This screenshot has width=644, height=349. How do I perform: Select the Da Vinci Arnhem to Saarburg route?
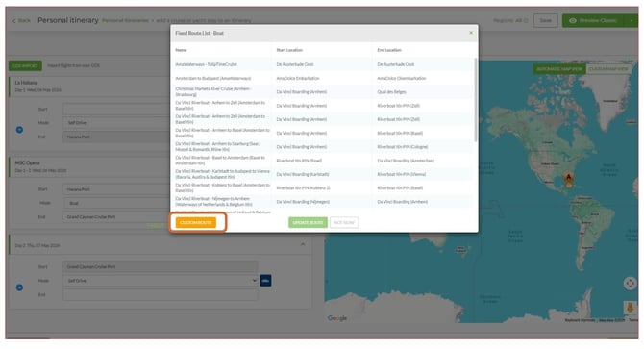[322, 146]
